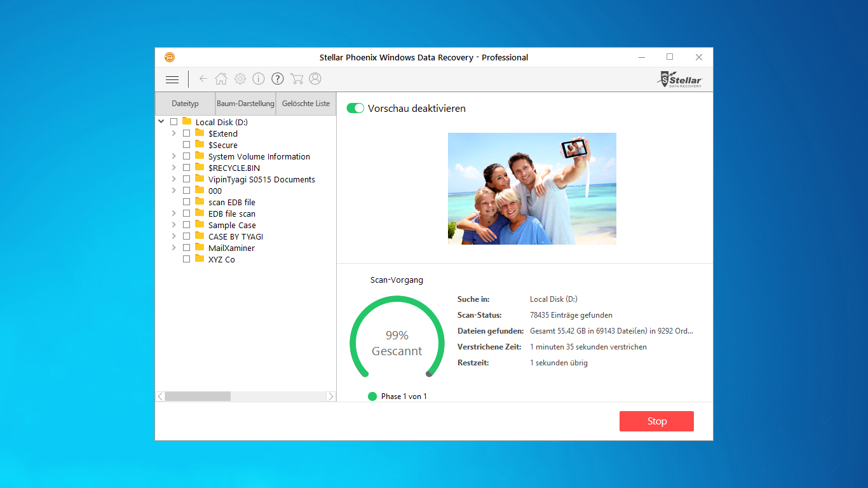Click the green Phase 1 von 1 indicator
868x488 pixels.
[x=372, y=396]
